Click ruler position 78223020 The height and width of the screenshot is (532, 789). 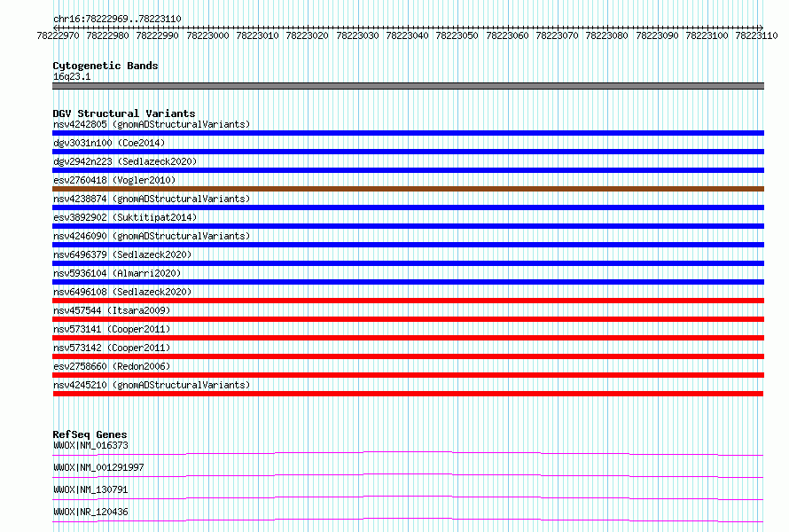coord(307,35)
